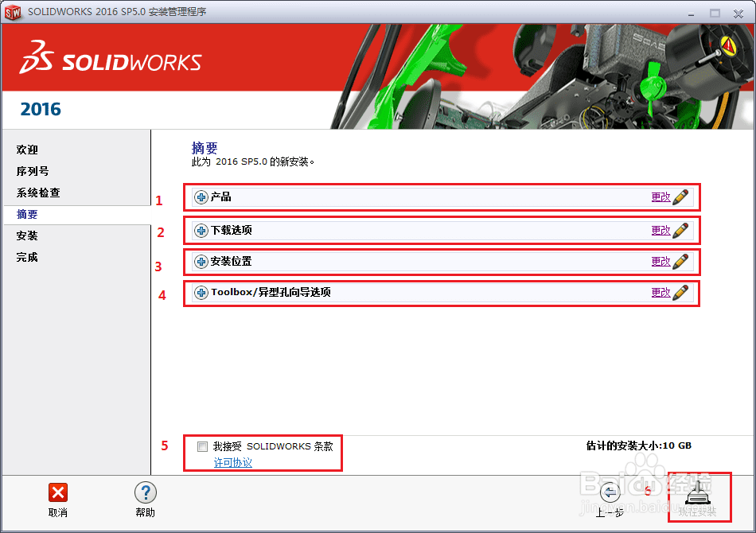Image resolution: width=756 pixels, height=533 pixels.
Task: Check 我接受 SOLIDWORKS 条款 checkbox
Action: [x=202, y=446]
